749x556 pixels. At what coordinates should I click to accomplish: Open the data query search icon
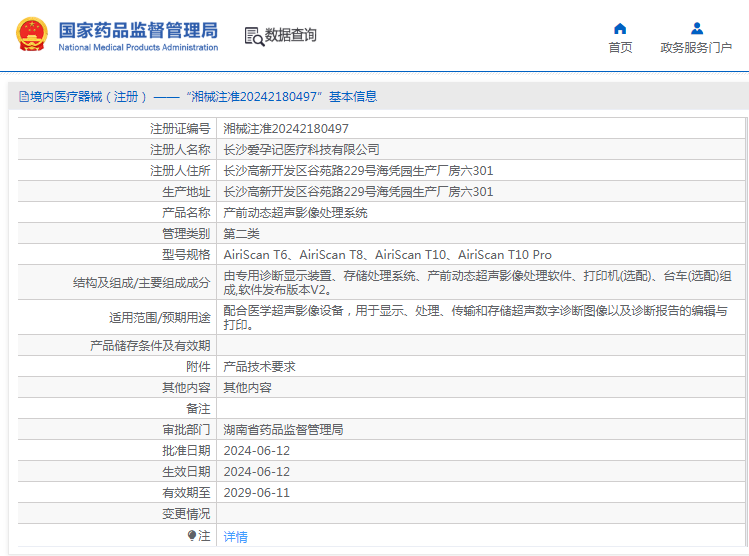(x=254, y=36)
